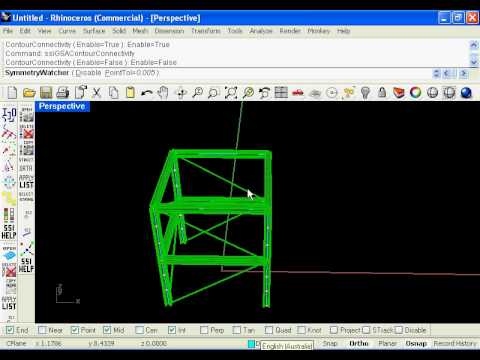Paste from the clipboard icon

coord(130,92)
